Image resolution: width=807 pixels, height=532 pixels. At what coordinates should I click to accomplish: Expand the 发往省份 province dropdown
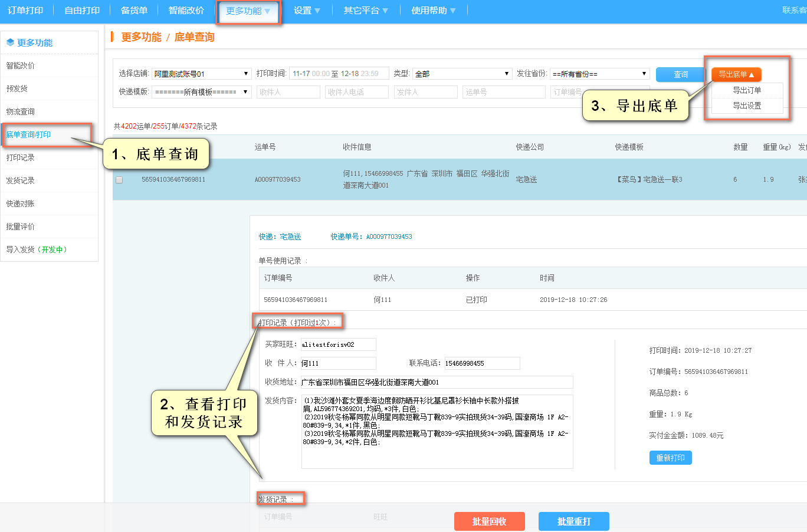(x=599, y=74)
